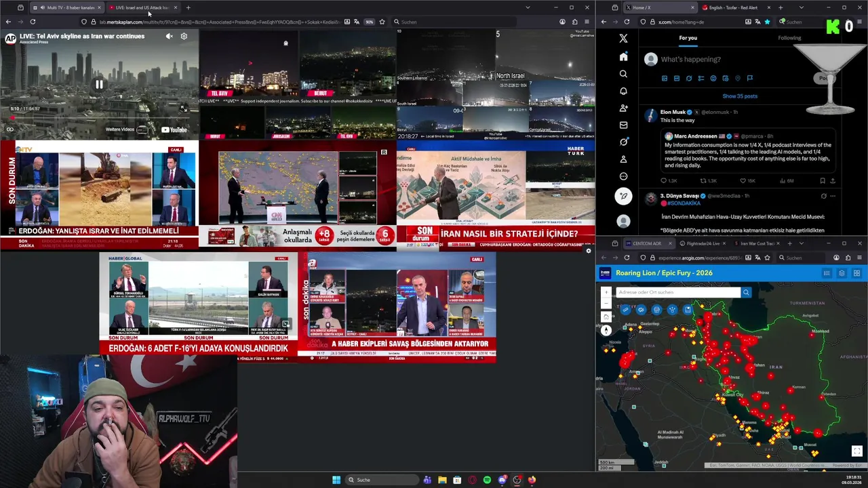Open Firefox hamburger menu in ArcGIS window
The width and height of the screenshot is (868, 488).
click(859, 258)
